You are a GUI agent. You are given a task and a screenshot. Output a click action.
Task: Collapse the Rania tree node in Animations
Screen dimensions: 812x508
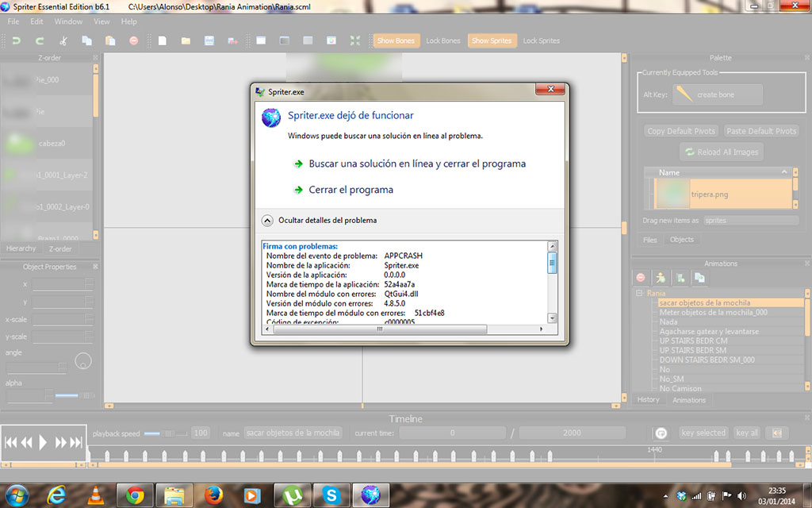(639, 293)
